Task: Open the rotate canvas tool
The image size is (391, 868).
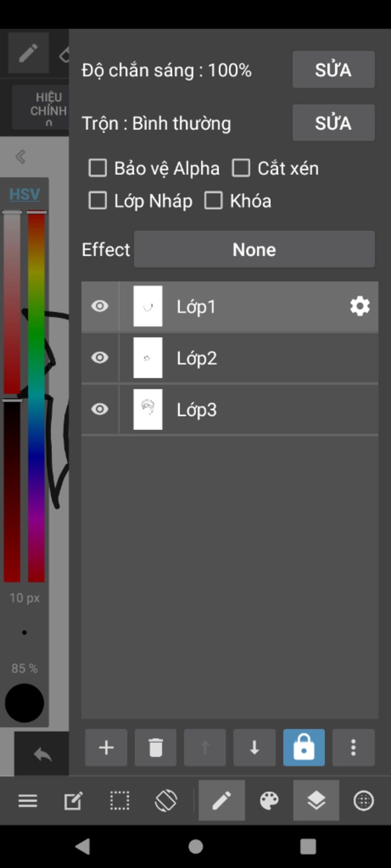Action: [166, 800]
